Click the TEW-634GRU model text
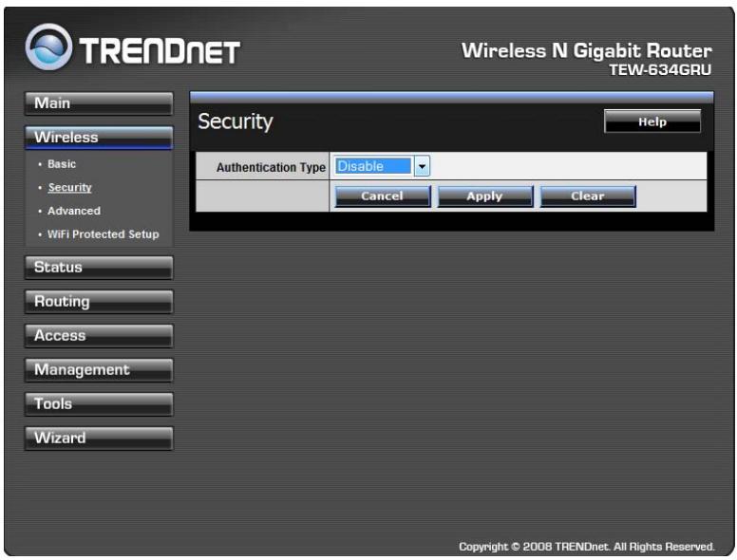Image resolution: width=737 pixels, height=560 pixels. coord(660,70)
